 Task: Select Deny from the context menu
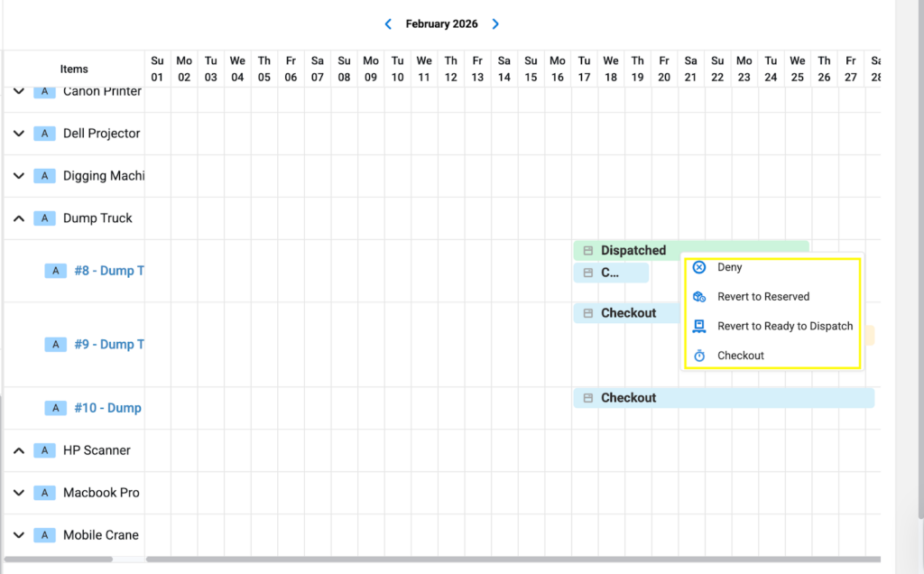pyautogui.click(x=729, y=267)
